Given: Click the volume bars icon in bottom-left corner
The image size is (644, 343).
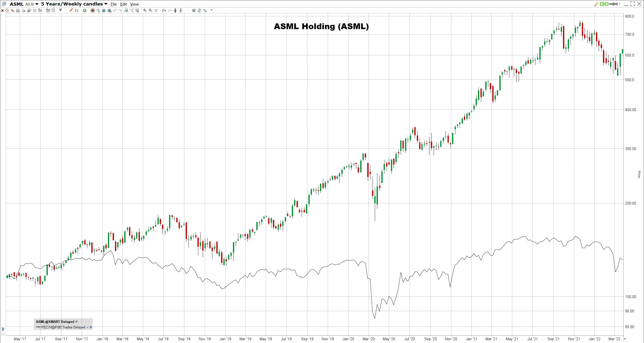Looking at the screenshot, I should point(3,334).
